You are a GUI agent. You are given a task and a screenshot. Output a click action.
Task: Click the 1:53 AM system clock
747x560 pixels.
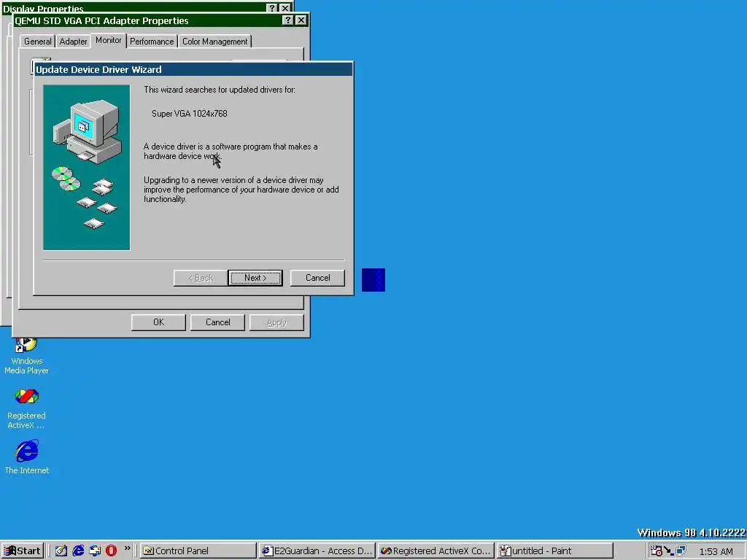click(x=716, y=551)
